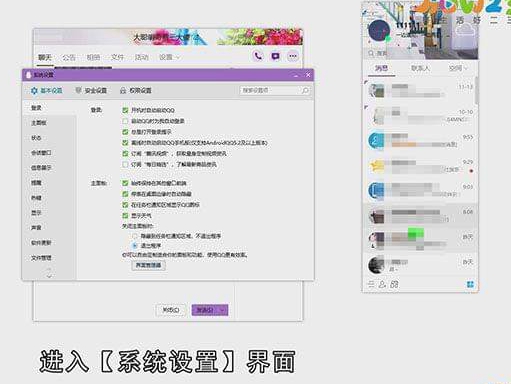The height and width of the screenshot is (384, 511).
Task: Enable auto login when QQ starts checkbox
Action: pyautogui.click(x=125, y=121)
